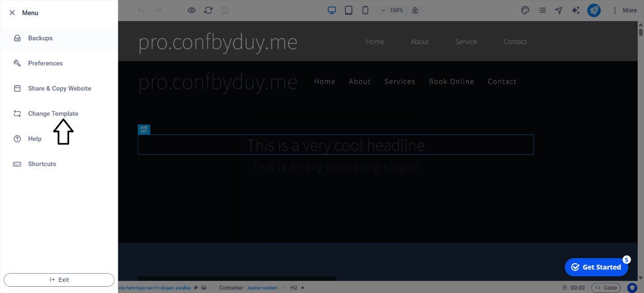Open the More options menu
The image size is (644, 293).
point(625,10)
